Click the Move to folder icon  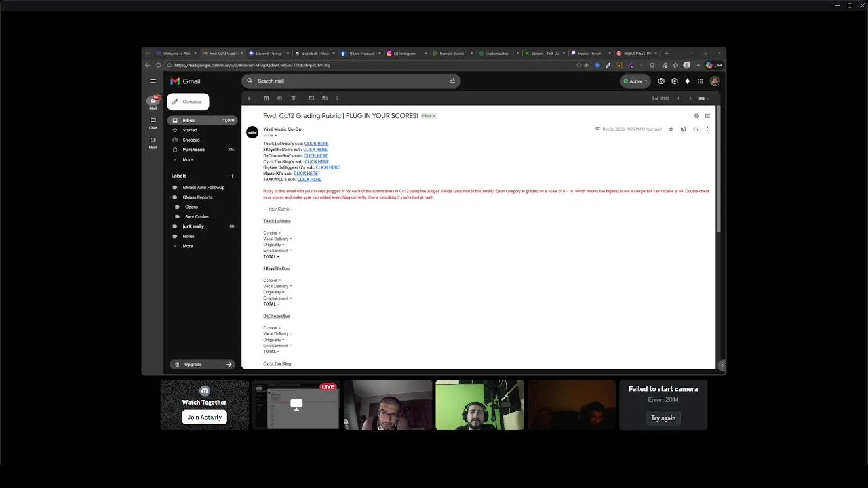pyautogui.click(x=325, y=98)
